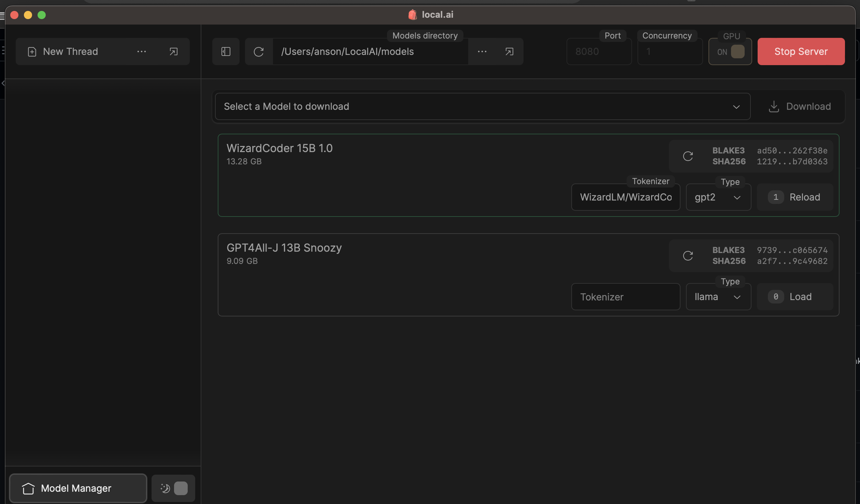Recompute hashes for WizardCoder 15B 1.0
This screenshot has width=860, height=504.
click(688, 156)
